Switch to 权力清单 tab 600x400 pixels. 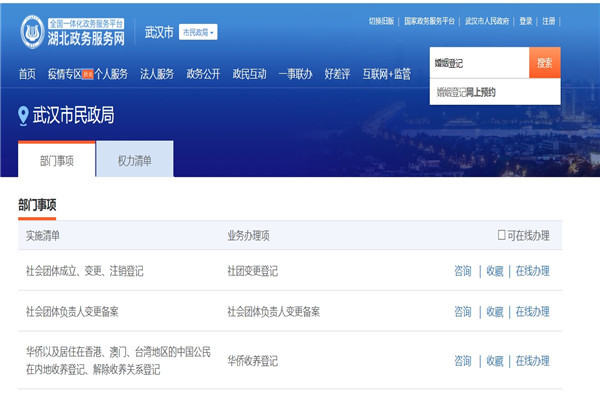pos(135,160)
